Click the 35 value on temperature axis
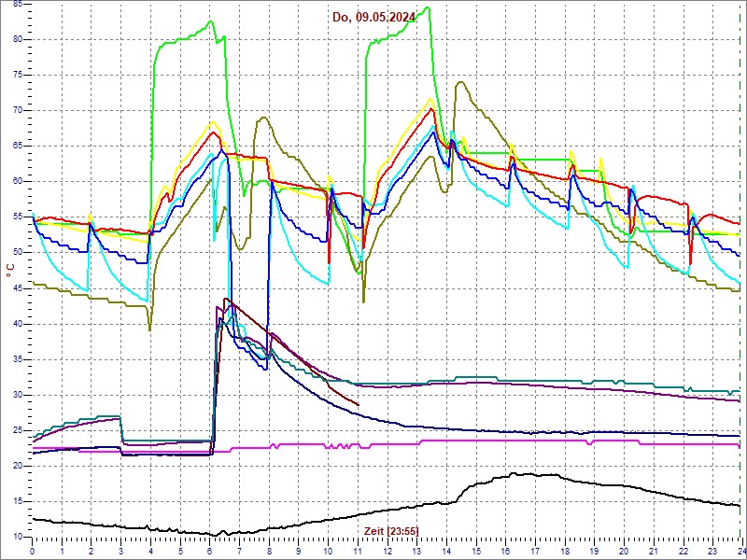 [17, 359]
